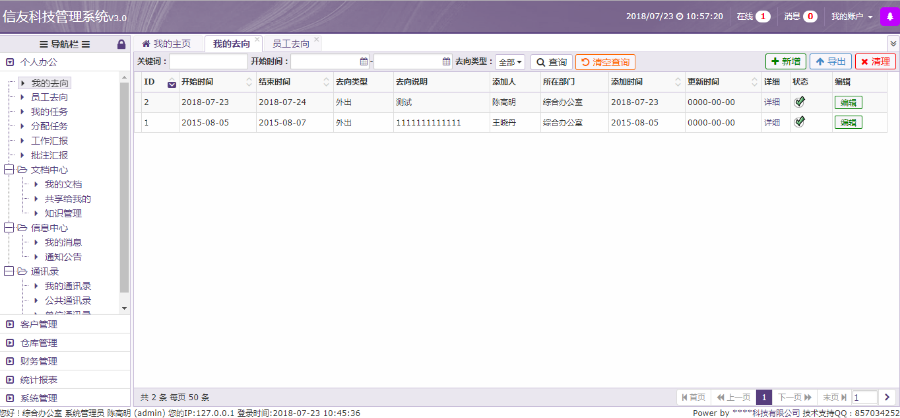Go to previous page 上一页
Image resolution: width=900 pixels, height=418 pixels.
[x=733, y=397]
